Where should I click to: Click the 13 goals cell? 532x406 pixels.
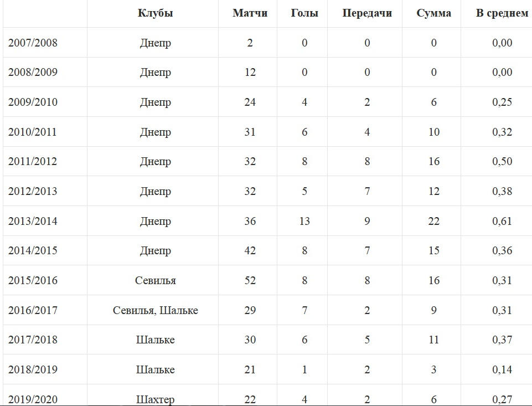coord(304,221)
